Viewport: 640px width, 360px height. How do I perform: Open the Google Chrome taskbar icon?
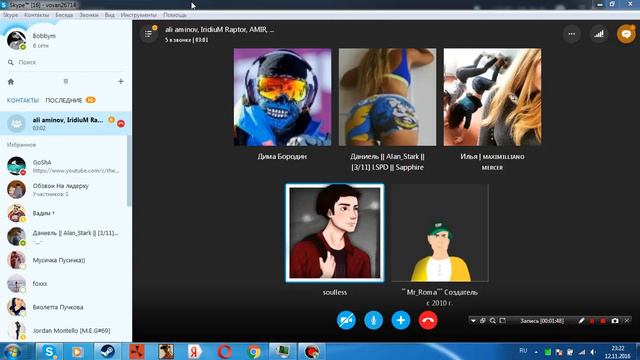253,351
